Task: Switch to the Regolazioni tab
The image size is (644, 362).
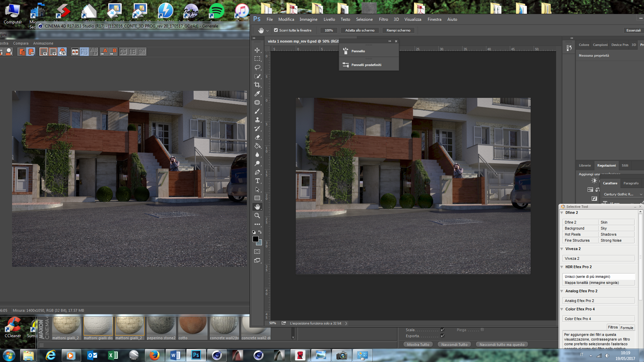Action: pos(606,165)
